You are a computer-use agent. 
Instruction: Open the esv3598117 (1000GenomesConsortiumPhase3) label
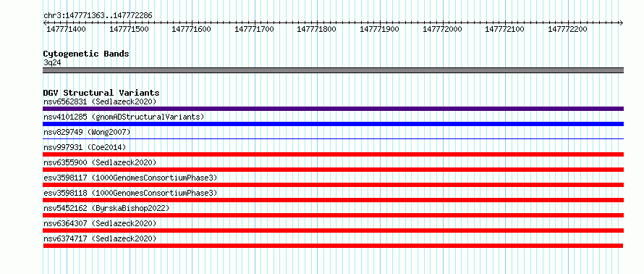130,178
